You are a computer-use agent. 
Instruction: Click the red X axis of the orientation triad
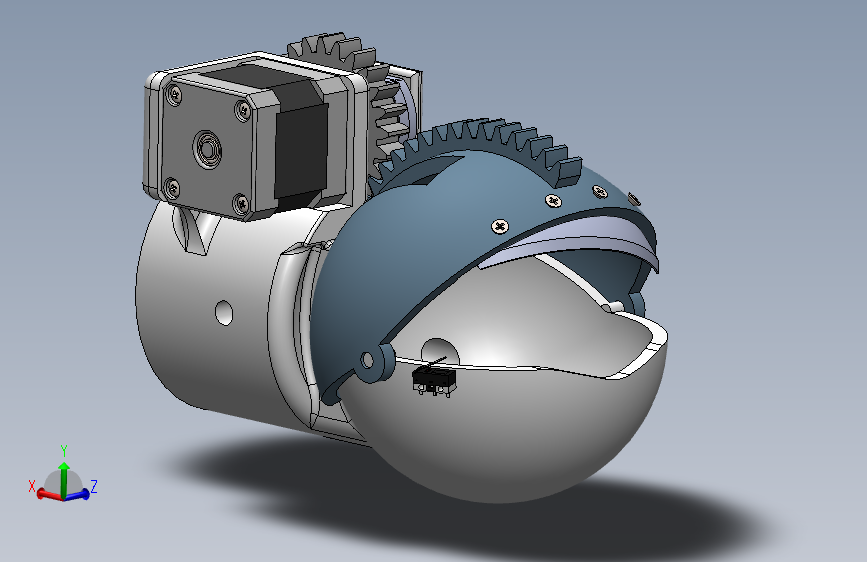pos(49,494)
